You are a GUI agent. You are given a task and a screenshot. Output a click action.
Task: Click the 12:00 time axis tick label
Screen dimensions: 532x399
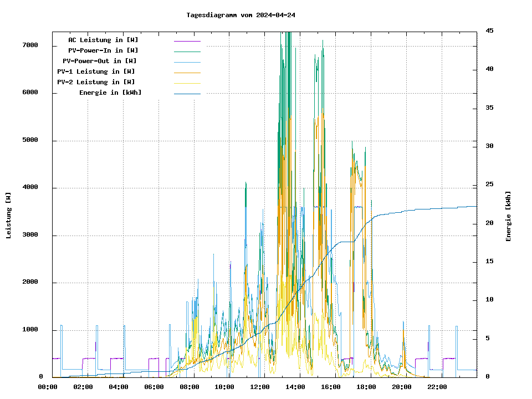tap(260, 387)
